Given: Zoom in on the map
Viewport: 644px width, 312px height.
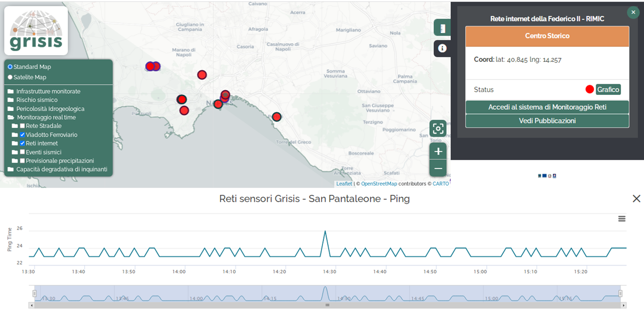Looking at the screenshot, I should [438, 151].
